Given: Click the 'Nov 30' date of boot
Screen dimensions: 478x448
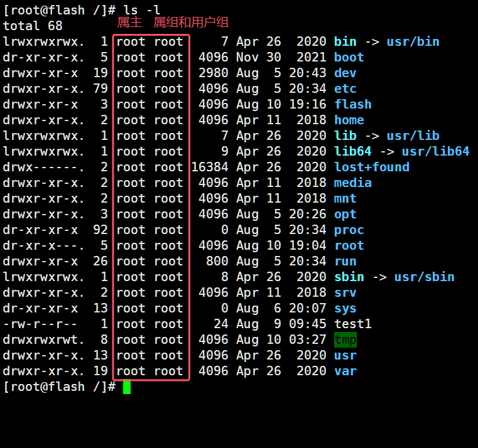Looking at the screenshot, I should click(x=259, y=57).
